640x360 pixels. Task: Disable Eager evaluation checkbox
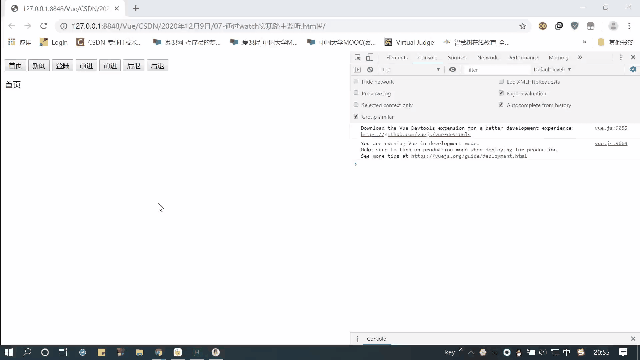coord(501,93)
